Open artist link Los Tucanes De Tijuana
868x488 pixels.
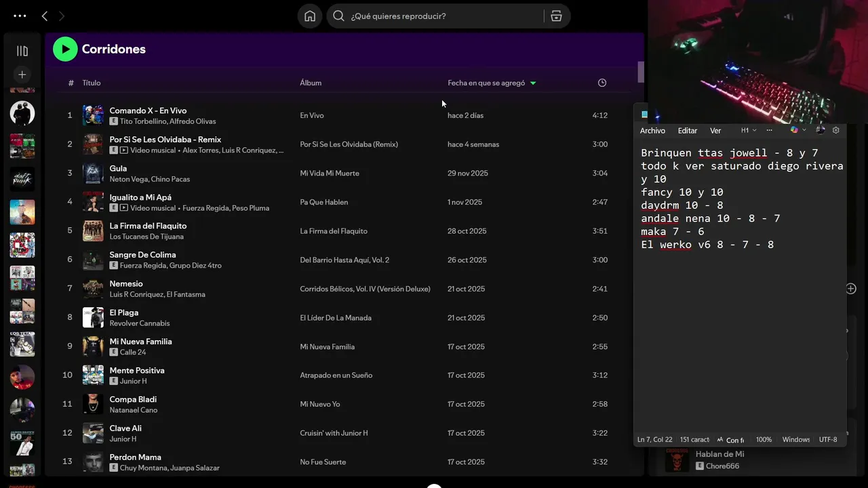(x=146, y=237)
